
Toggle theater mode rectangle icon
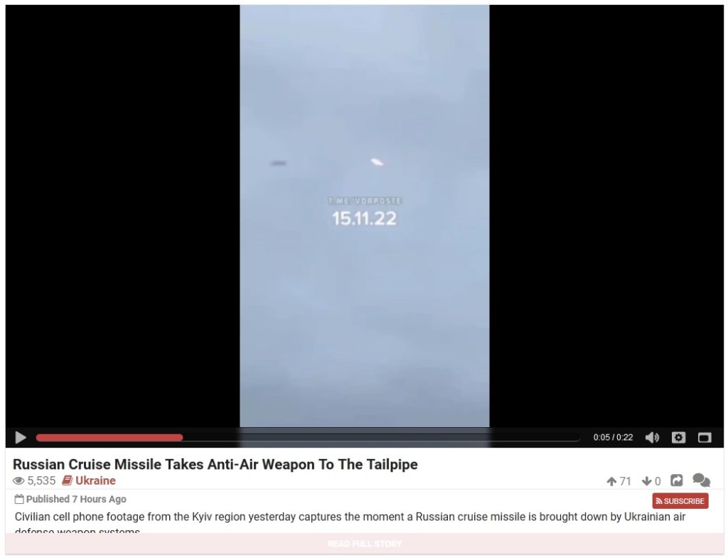pos(705,438)
